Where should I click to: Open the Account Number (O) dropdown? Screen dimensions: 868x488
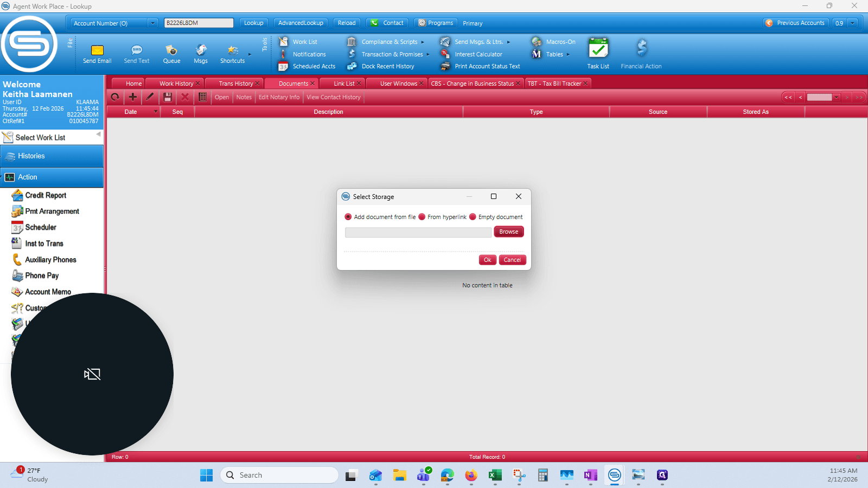[x=152, y=23]
